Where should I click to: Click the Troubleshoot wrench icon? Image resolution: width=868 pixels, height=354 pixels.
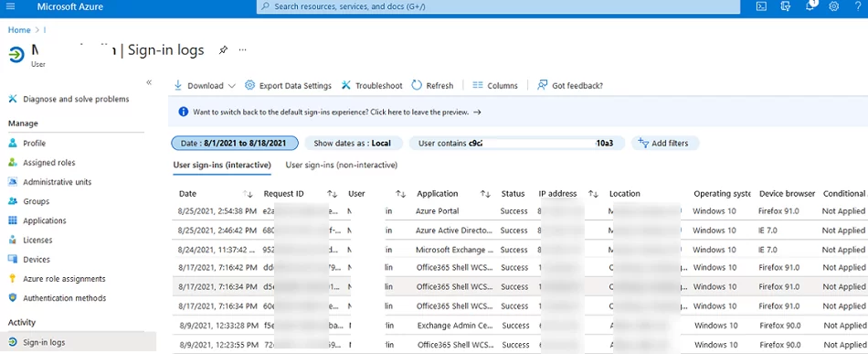tap(346, 85)
